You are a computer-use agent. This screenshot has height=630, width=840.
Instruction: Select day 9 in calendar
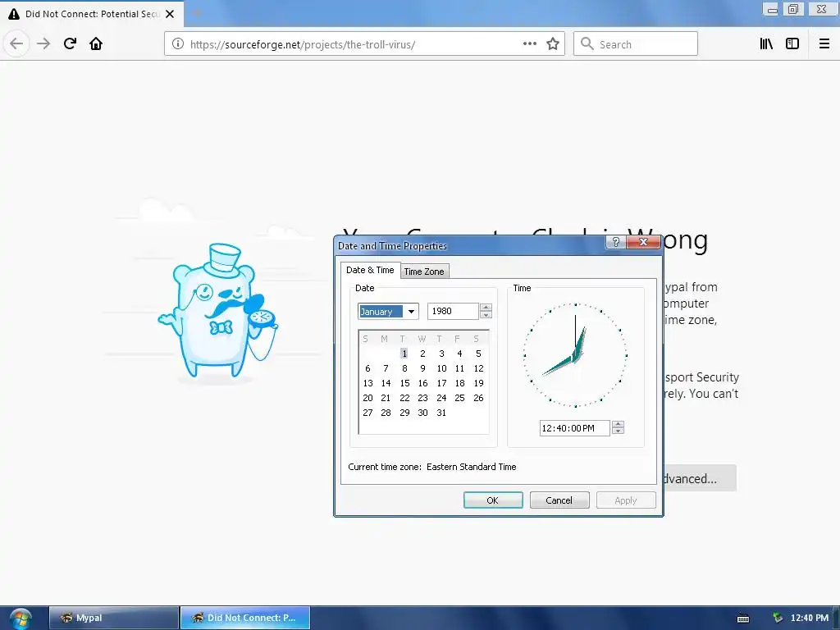(x=422, y=368)
